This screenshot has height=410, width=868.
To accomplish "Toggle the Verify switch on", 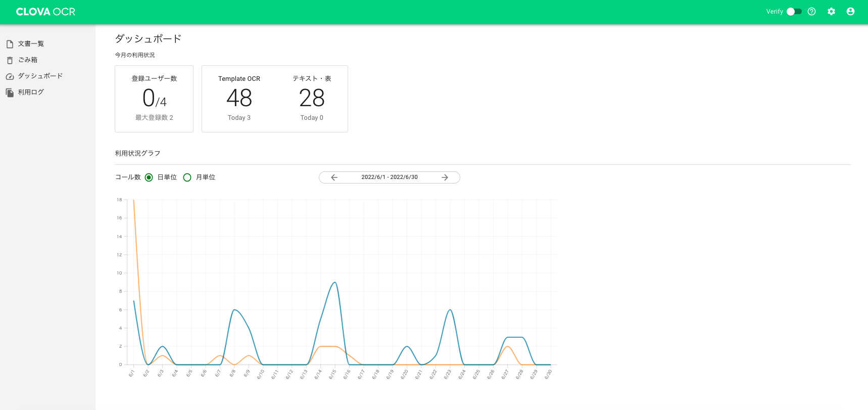I will point(794,12).
